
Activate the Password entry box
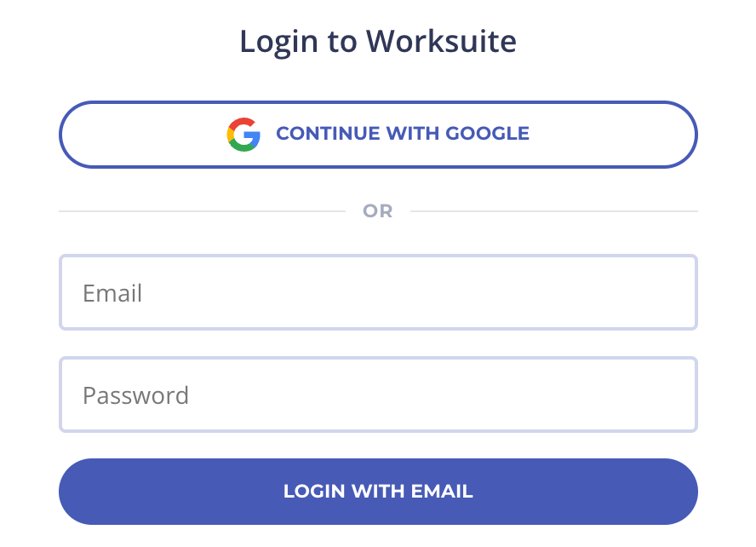[x=378, y=394]
